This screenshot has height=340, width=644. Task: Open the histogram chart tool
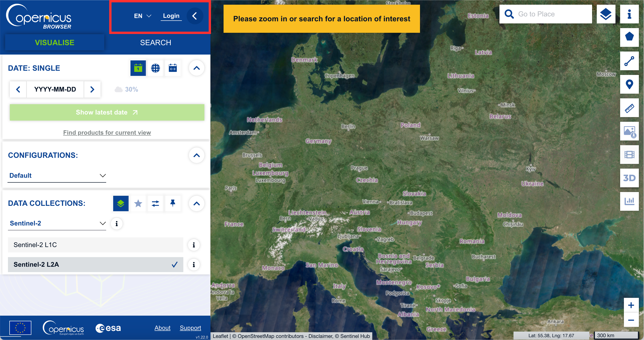click(629, 201)
